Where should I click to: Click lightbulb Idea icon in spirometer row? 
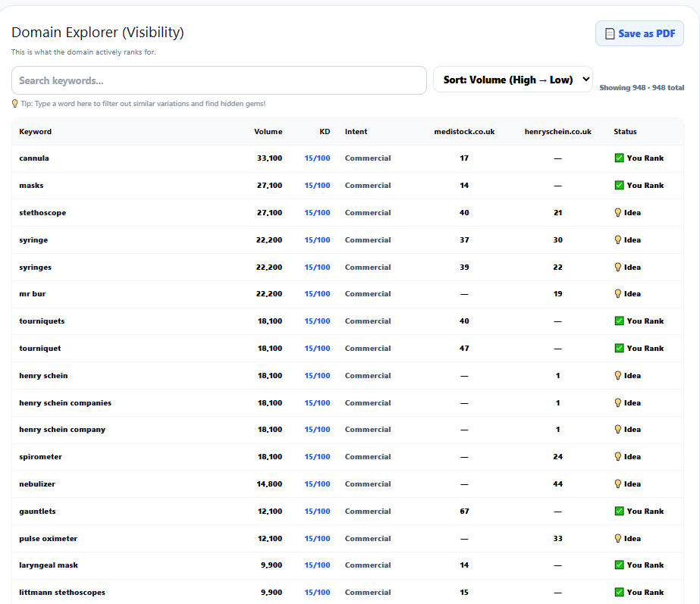(x=618, y=456)
